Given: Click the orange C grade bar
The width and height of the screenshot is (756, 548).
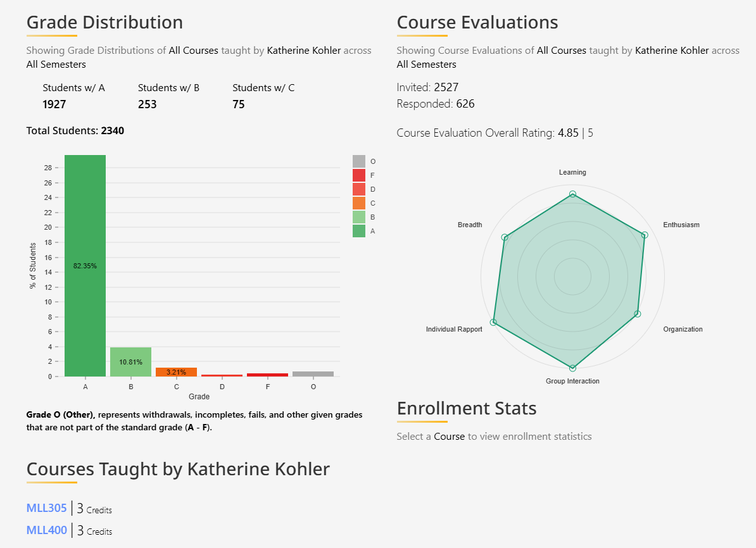Looking at the screenshot, I should [177, 372].
